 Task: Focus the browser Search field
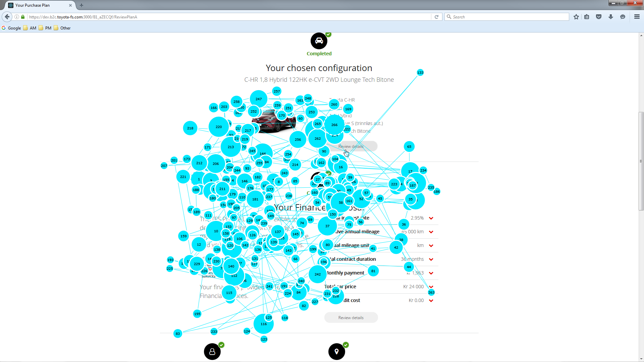506,17
